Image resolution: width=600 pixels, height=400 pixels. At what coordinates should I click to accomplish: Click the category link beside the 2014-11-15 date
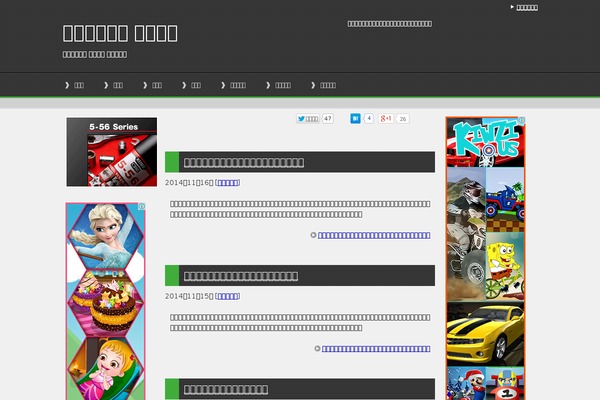pos(228,296)
